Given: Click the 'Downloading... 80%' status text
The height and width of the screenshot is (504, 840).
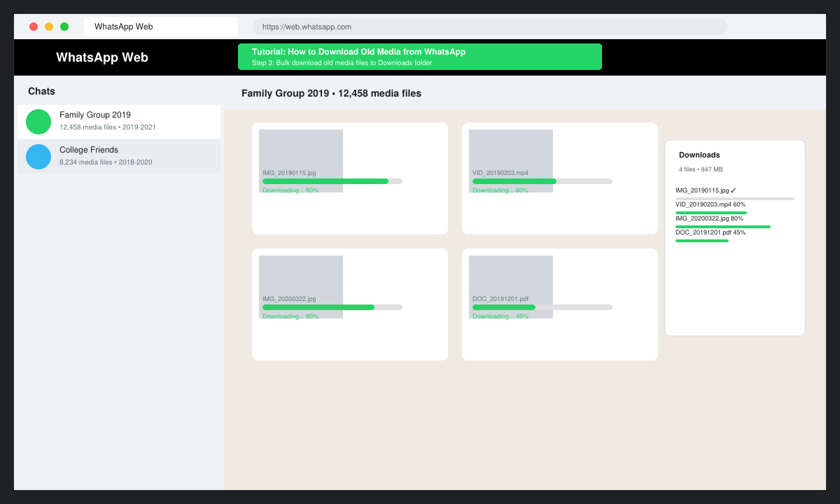Looking at the screenshot, I should coord(290,316).
